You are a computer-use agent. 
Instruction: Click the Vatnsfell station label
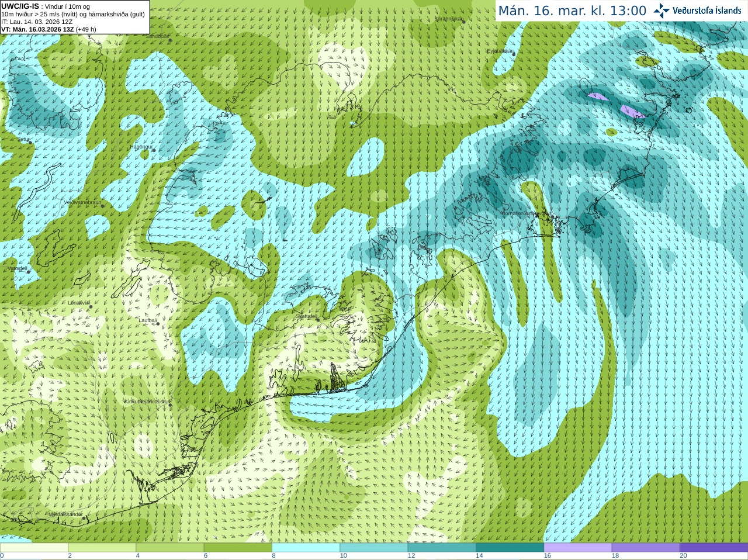pos(18,268)
